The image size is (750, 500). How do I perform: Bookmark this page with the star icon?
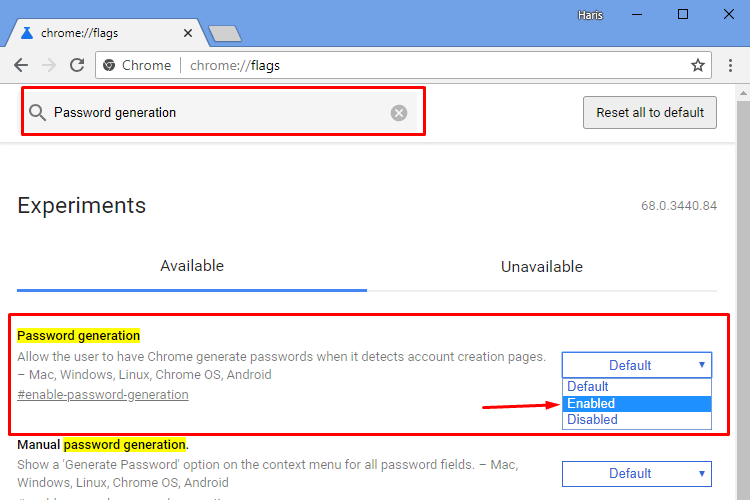point(698,65)
